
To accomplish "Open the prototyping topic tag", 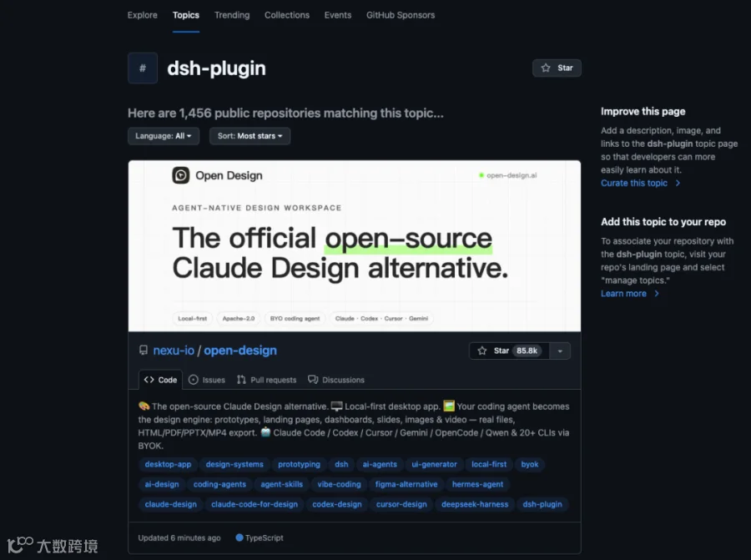I will [299, 464].
